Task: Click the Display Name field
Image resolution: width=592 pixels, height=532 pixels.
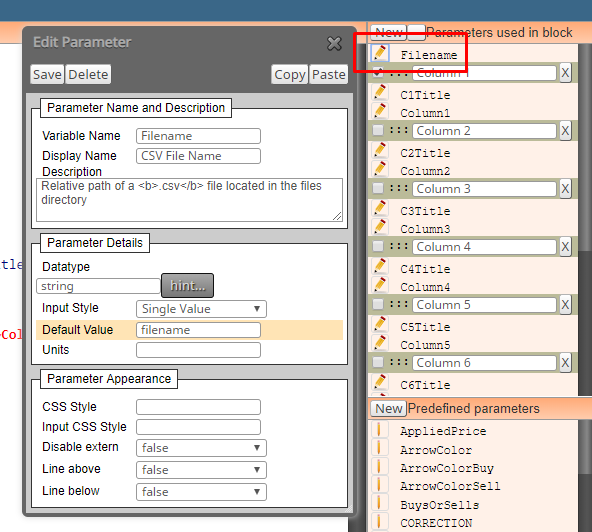Action: coord(198,156)
